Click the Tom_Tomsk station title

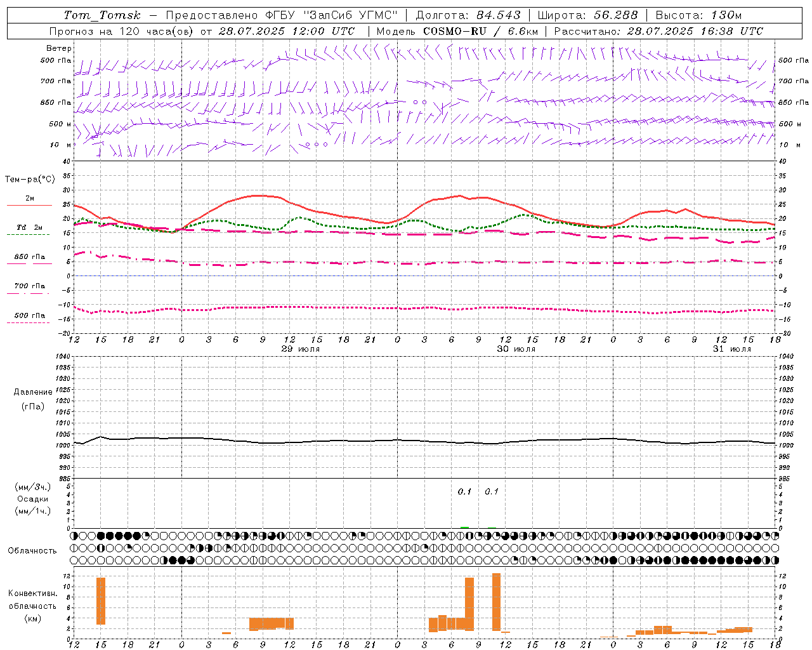point(102,15)
